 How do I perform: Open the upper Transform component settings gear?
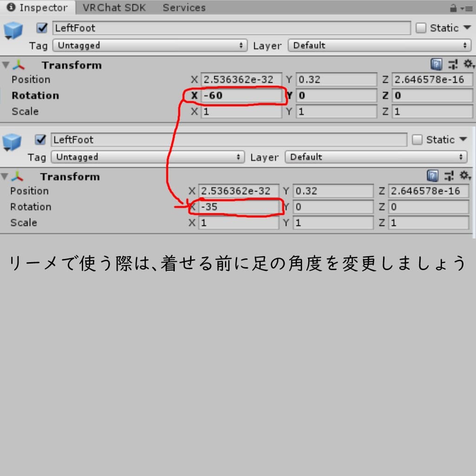pos(468,65)
